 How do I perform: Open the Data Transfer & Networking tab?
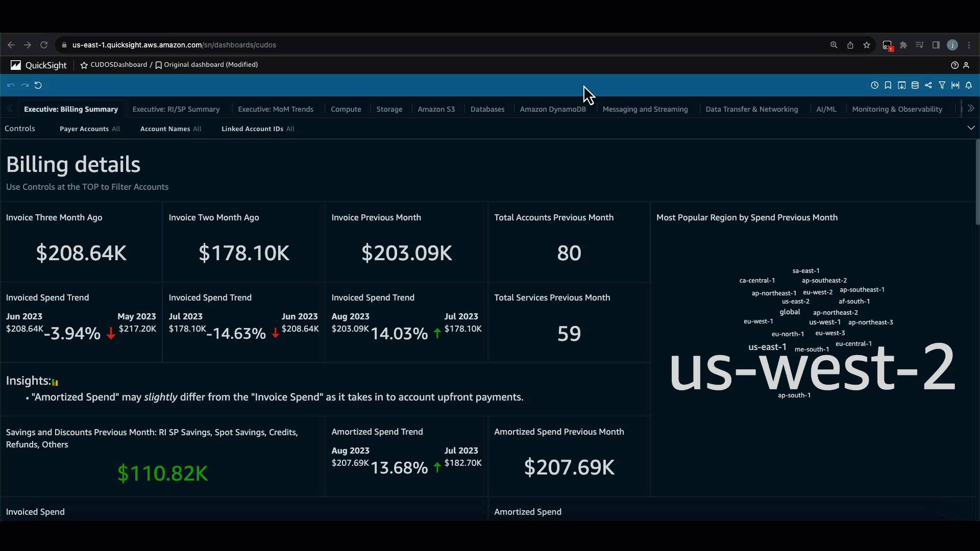(752, 109)
